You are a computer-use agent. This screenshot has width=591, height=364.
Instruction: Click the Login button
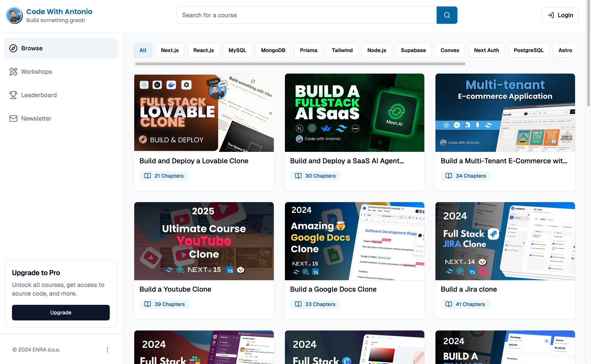click(x=560, y=15)
